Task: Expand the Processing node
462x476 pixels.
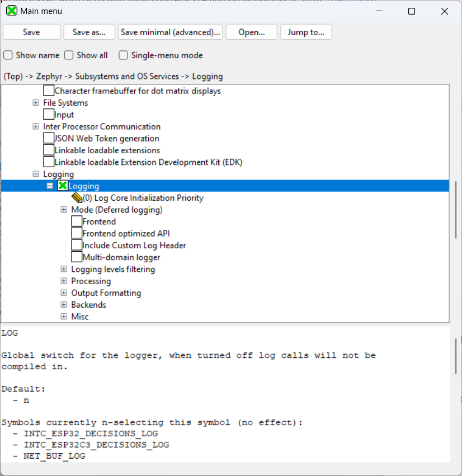Action: [64, 281]
